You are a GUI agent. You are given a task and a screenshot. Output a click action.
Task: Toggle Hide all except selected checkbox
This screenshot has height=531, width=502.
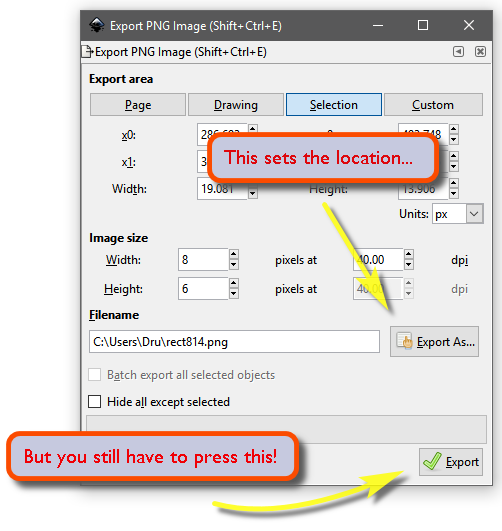pos(95,402)
